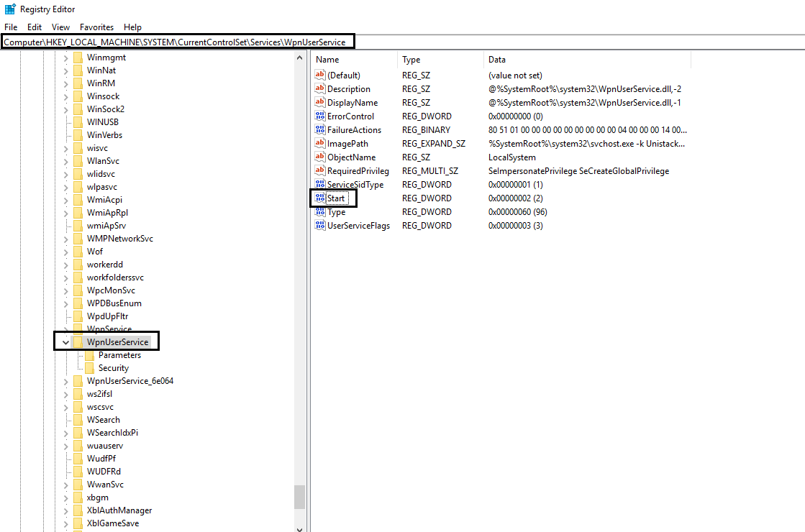Select the WINUSB key label
Screen dimensions: 805x532
[x=103, y=122]
